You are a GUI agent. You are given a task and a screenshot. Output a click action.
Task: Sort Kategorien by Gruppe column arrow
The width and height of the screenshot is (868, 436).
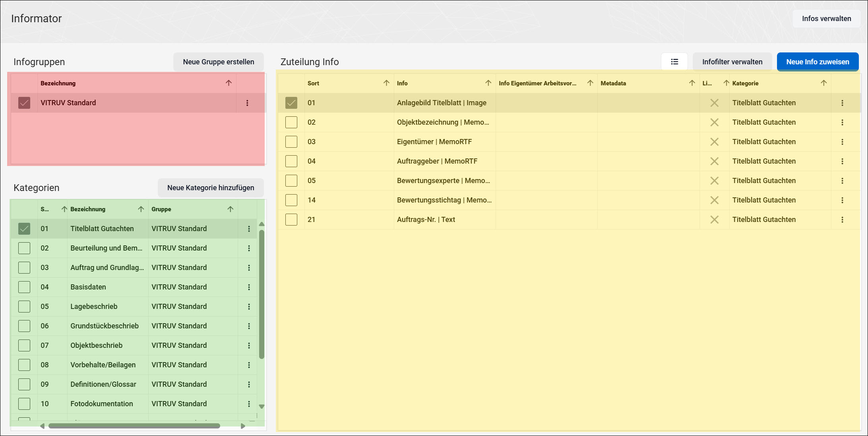point(231,209)
